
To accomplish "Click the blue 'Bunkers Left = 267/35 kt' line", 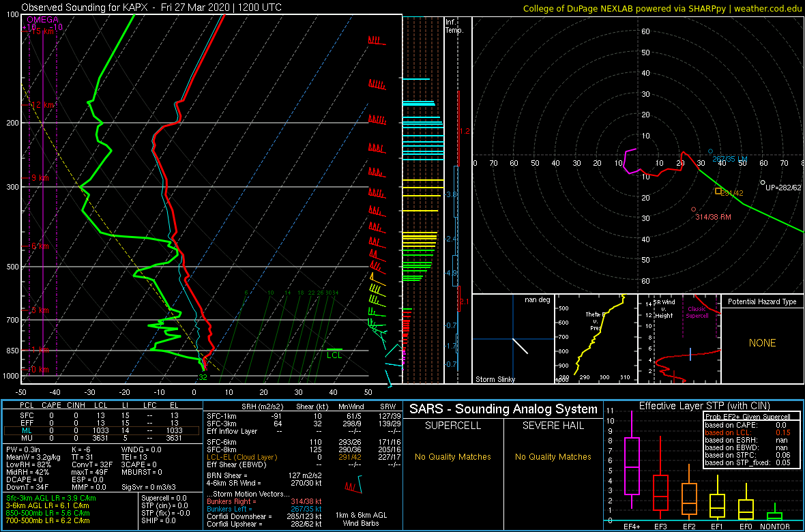I will pyautogui.click(x=264, y=508).
